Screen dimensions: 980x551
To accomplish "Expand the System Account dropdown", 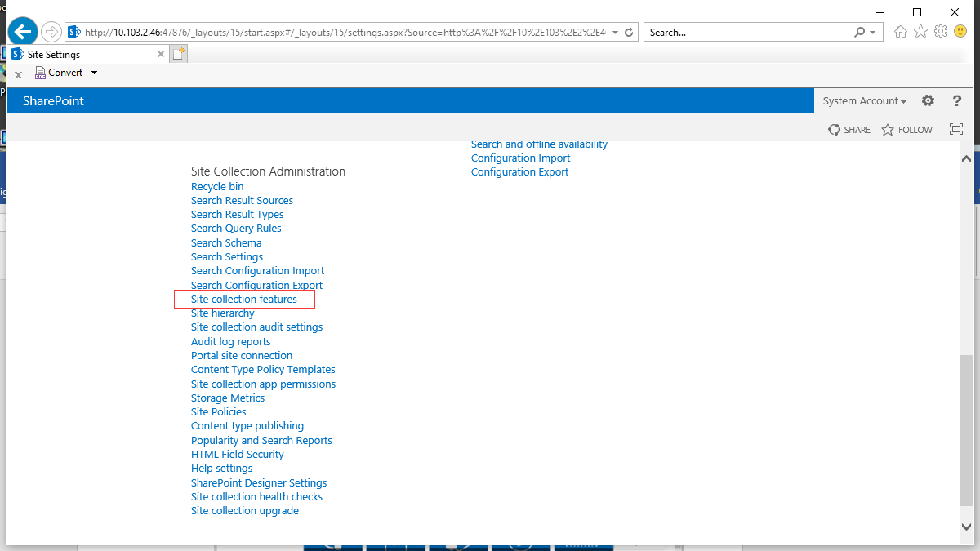I will (x=864, y=101).
